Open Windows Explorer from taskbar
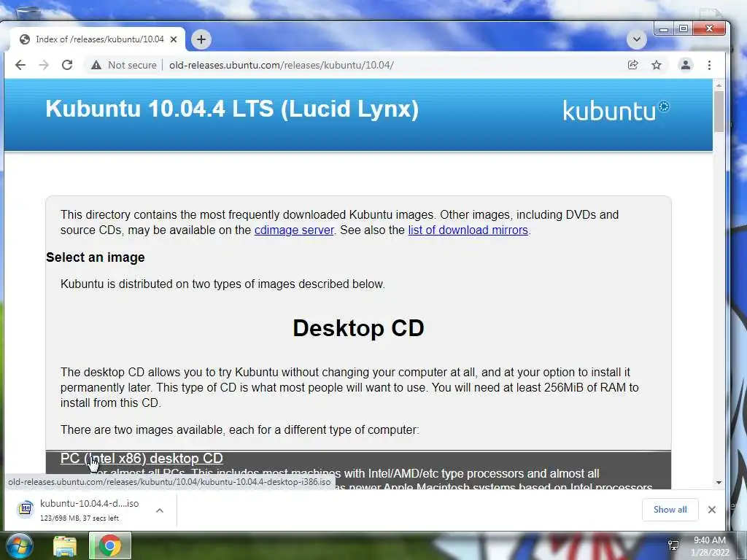 click(x=64, y=546)
